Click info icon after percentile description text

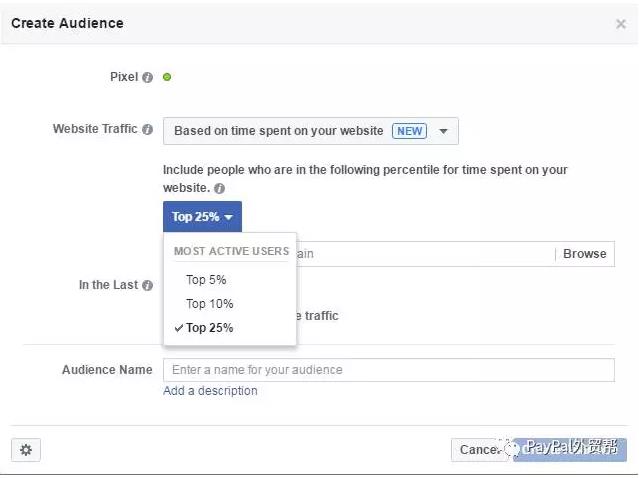tap(219, 188)
